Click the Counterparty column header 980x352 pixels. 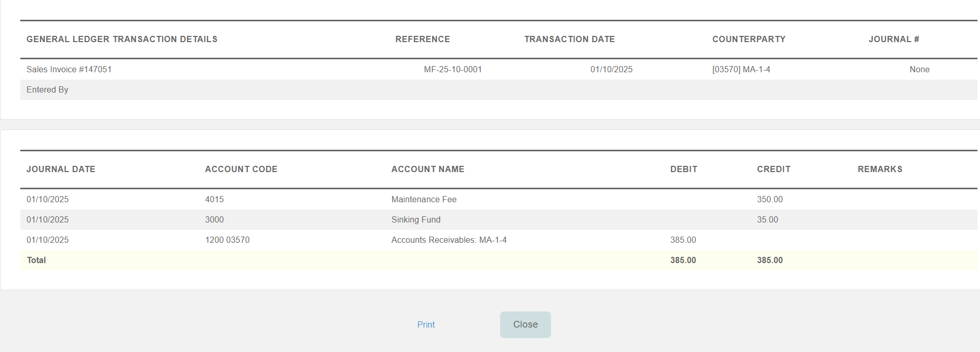(748, 40)
